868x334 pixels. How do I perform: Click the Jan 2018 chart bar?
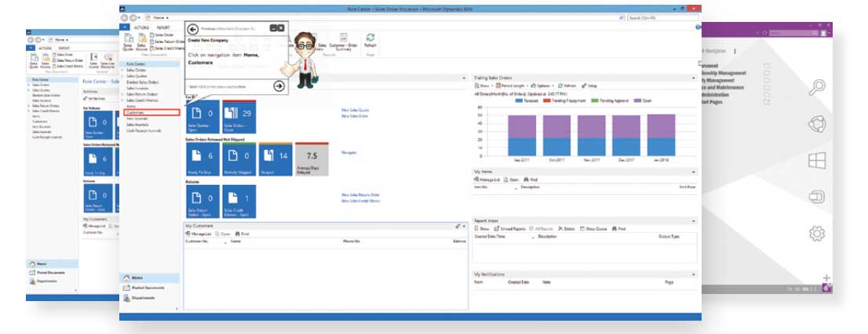tap(661, 135)
